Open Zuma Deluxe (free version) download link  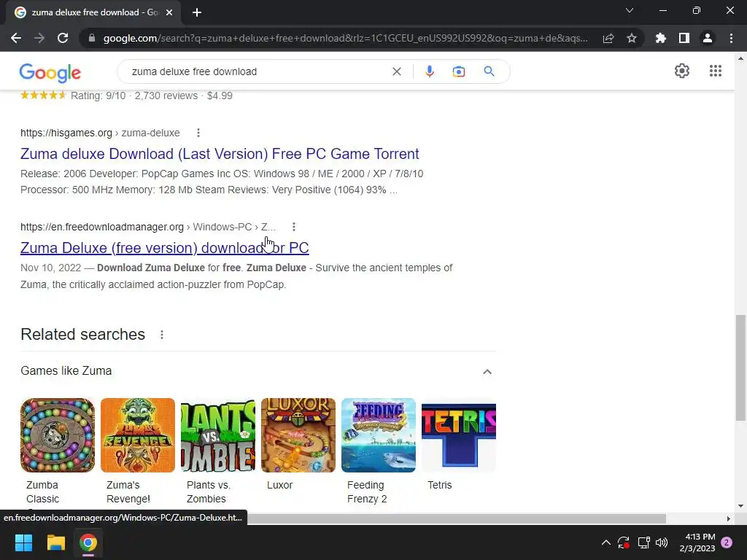165,248
